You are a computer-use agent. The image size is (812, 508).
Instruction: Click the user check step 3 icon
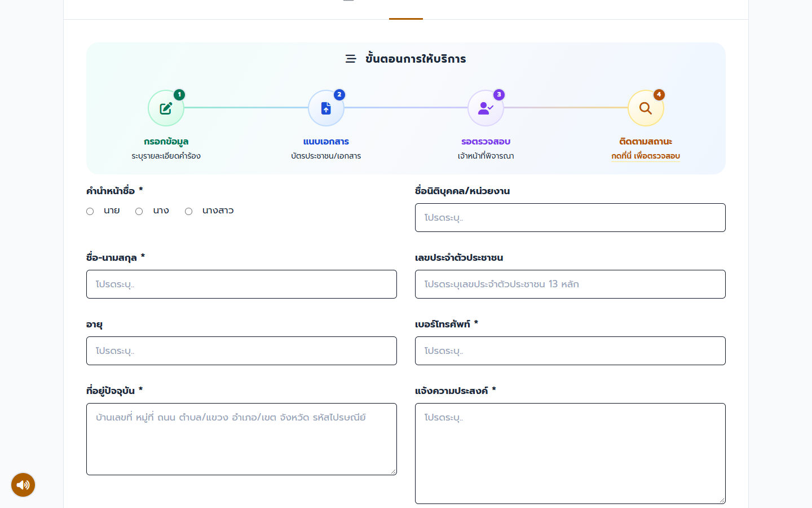[x=486, y=108]
